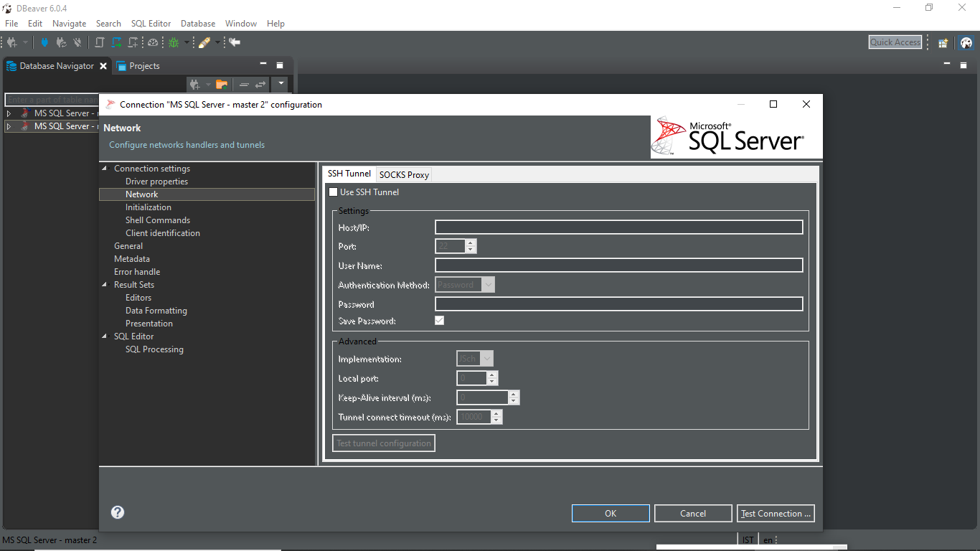980x551 pixels.
Task: Invalidate or reconnect the current connection
Action: pos(62,42)
